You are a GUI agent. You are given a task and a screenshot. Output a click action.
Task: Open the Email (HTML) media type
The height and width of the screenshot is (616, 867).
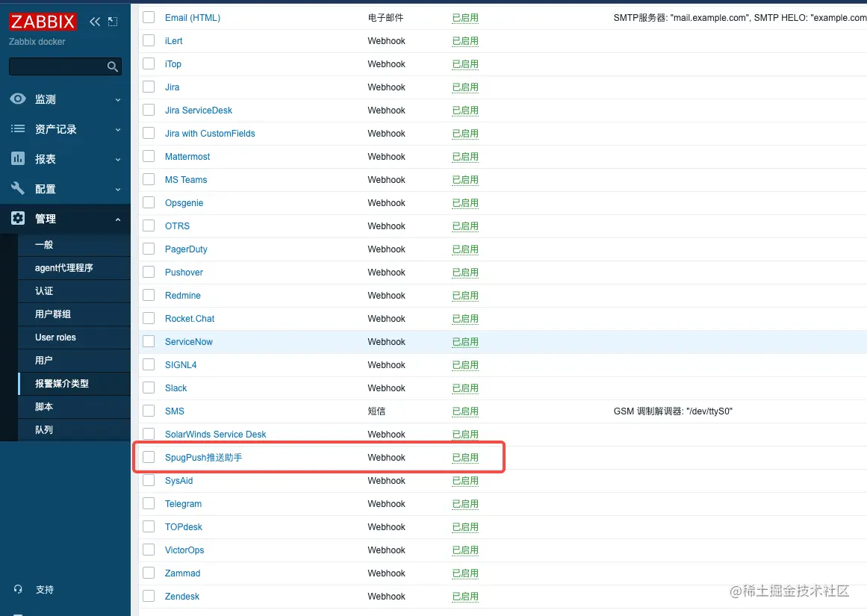193,18
